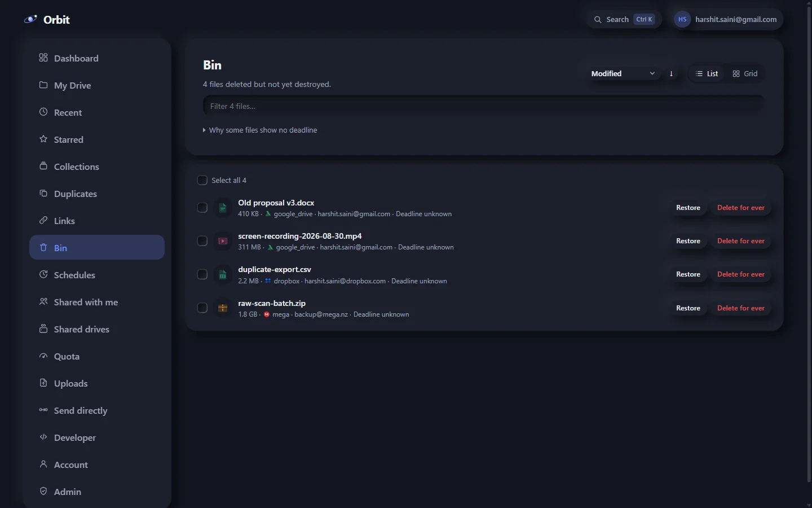The width and height of the screenshot is (812, 508).
Task: Go to Shared with me
Action: point(97,302)
